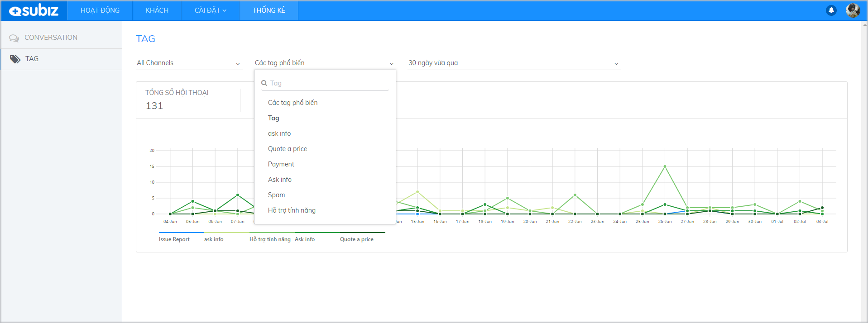Select the THỐNG KÊ tab

point(269,10)
